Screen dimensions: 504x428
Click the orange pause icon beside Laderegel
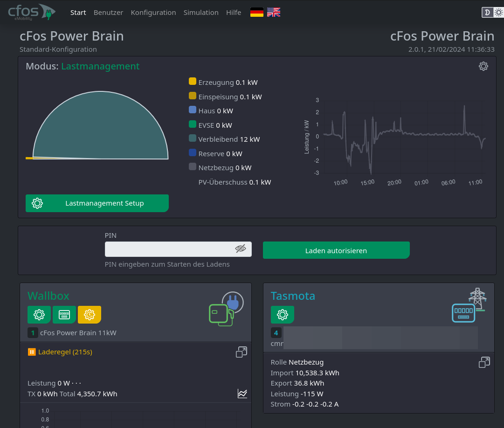tap(32, 352)
